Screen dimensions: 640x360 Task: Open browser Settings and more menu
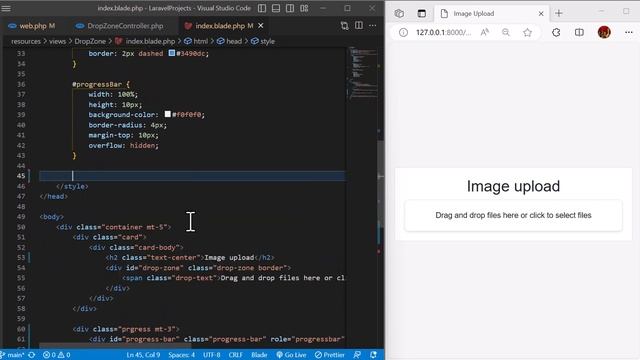point(629,32)
